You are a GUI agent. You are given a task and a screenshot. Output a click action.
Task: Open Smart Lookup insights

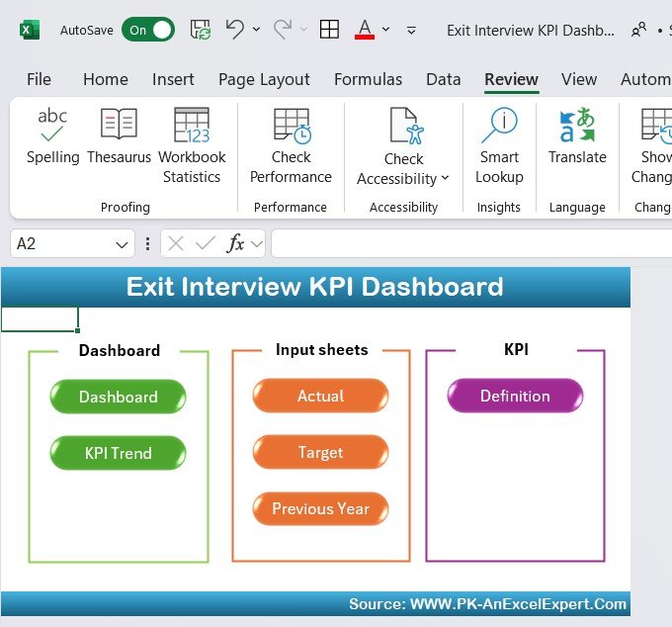click(499, 146)
